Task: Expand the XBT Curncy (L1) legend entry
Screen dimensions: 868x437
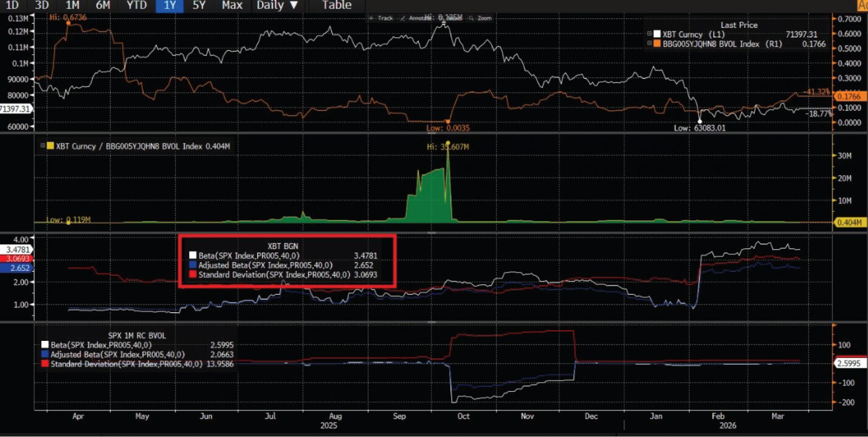Action: click(x=649, y=34)
